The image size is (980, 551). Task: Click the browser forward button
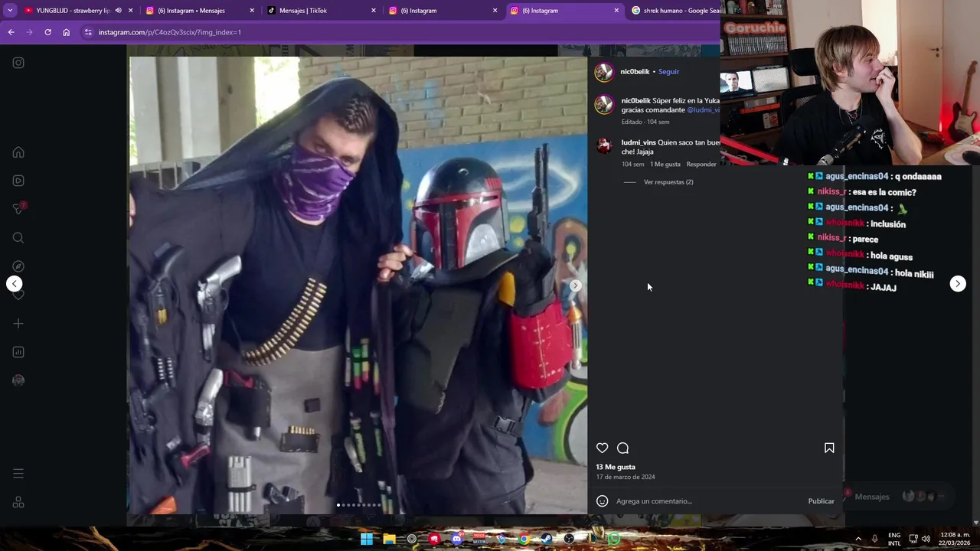click(29, 32)
